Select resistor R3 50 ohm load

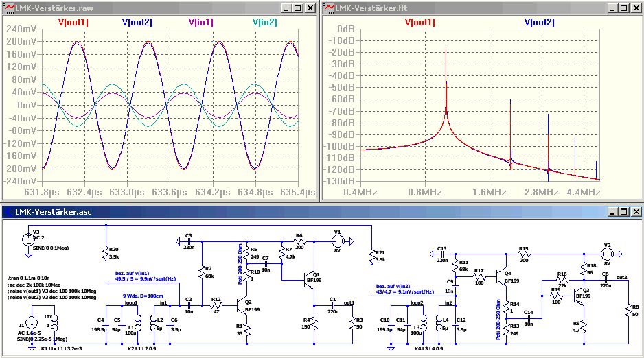coord(352,323)
